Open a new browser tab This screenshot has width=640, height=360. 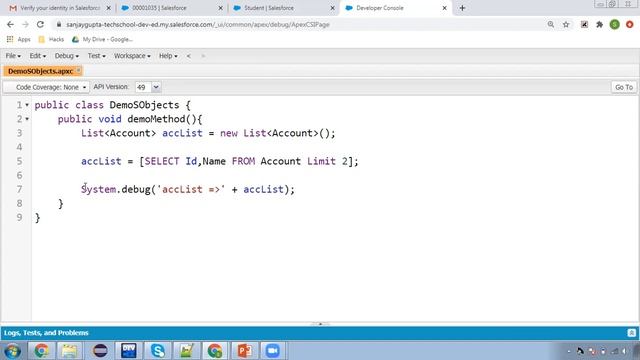click(462, 8)
